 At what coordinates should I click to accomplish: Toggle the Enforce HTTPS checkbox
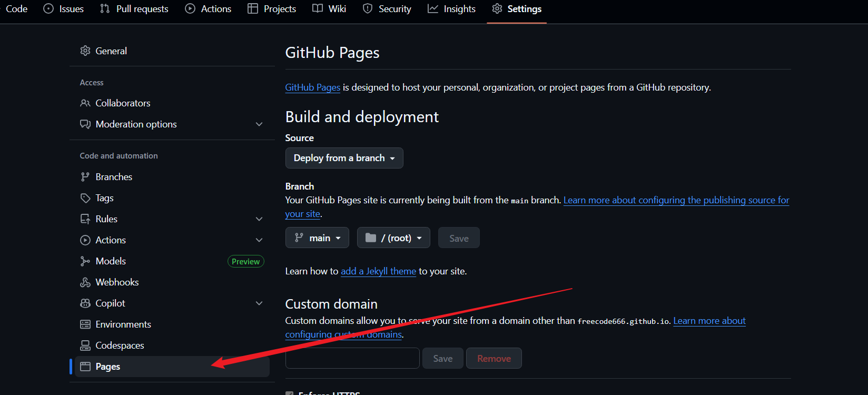click(289, 393)
